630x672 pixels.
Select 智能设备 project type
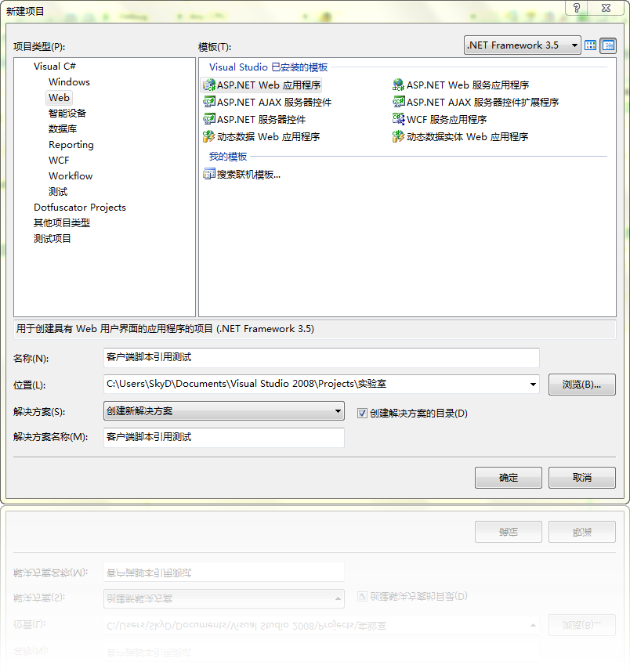(67, 113)
